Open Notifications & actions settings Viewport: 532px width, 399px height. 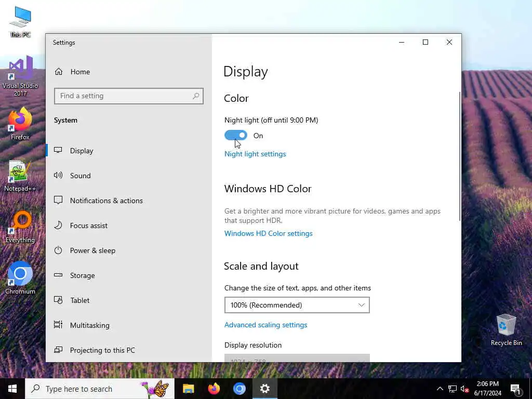pyautogui.click(x=106, y=201)
